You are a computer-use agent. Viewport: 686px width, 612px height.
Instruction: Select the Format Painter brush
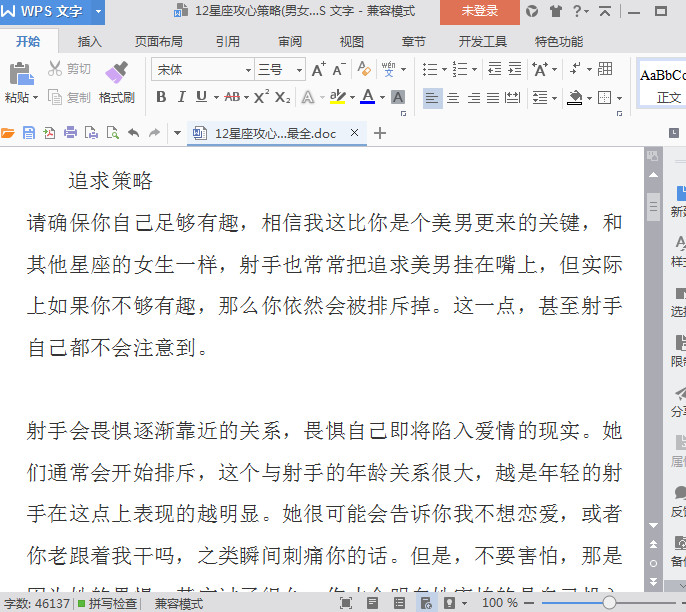(x=116, y=73)
